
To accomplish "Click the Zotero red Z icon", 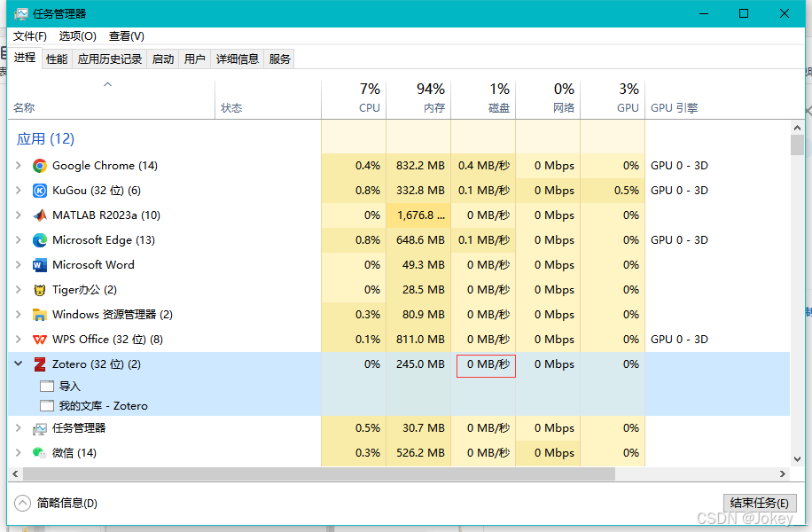I will pos(39,364).
